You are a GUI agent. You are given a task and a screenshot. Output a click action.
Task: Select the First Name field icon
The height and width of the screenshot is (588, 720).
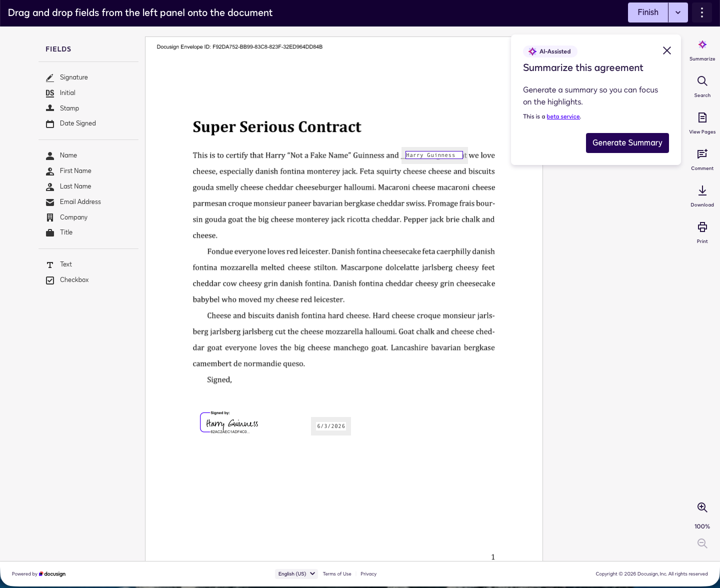coord(50,171)
